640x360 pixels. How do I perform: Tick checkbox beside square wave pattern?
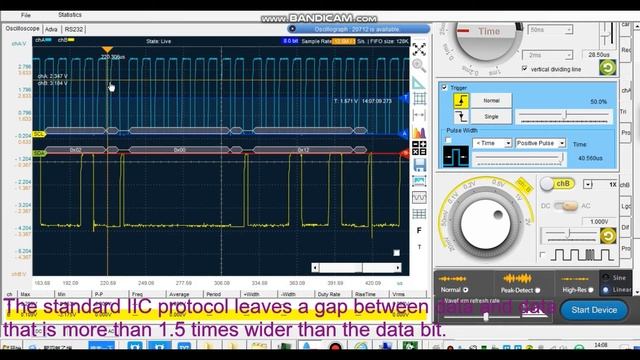point(542,255)
